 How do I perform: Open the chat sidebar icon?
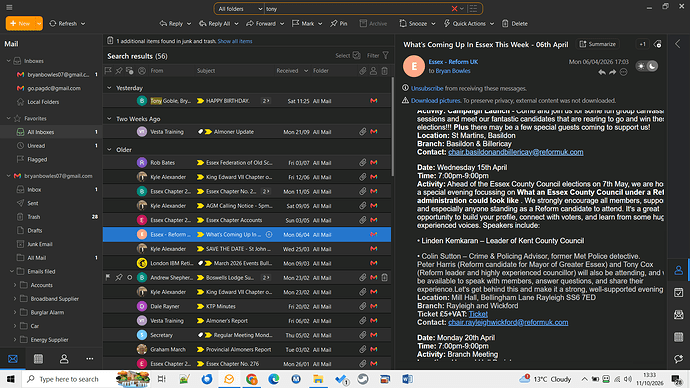678,359
